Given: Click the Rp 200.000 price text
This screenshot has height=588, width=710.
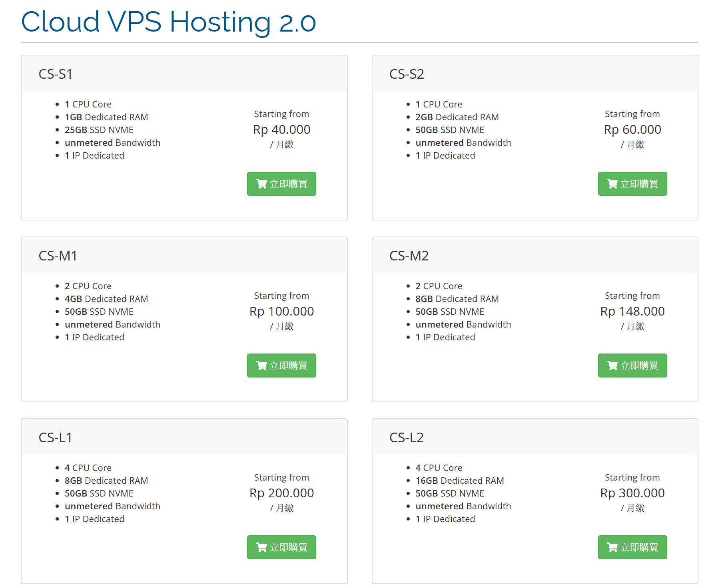Looking at the screenshot, I should 281,493.
